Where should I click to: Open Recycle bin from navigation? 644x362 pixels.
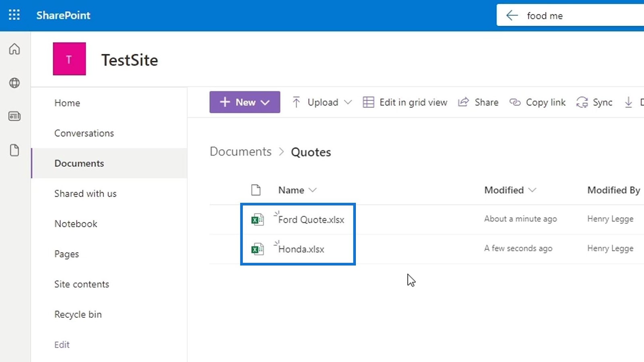tap(78, 314)
